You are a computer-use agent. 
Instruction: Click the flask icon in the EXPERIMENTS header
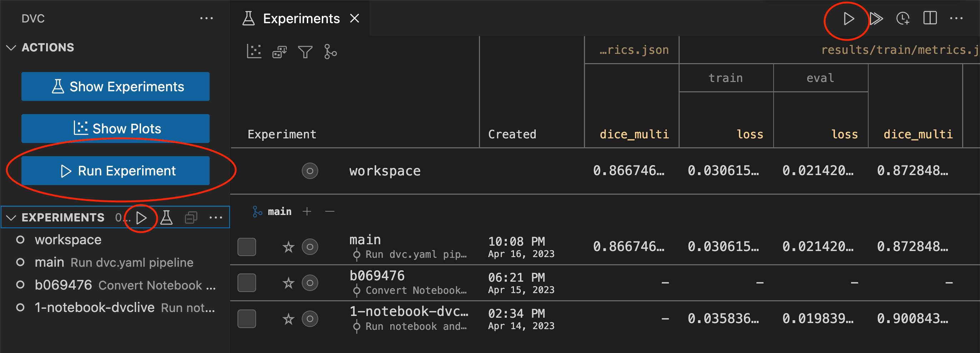click(x=166, y=218)
